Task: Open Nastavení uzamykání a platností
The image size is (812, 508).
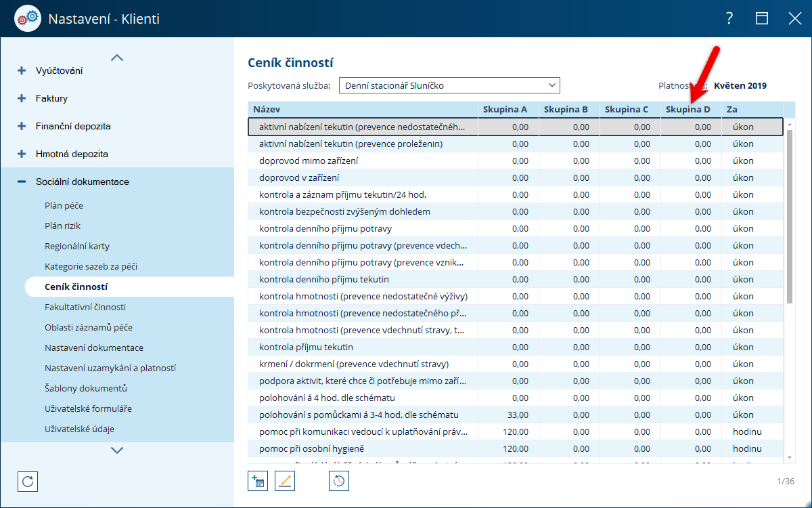Action: [x=110, y=368]
